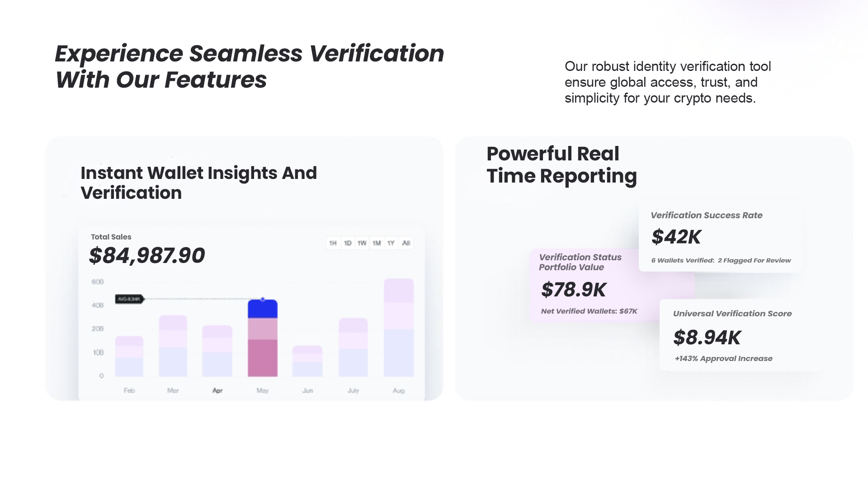
Task: Show All time range data
Action: [406, 243]
